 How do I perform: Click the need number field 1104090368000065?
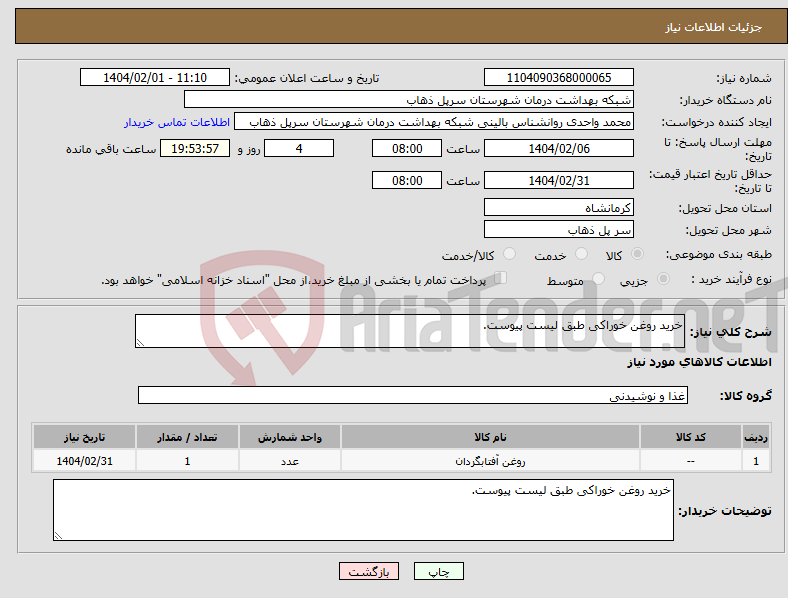pyautogui.click(x=558, y=77)
